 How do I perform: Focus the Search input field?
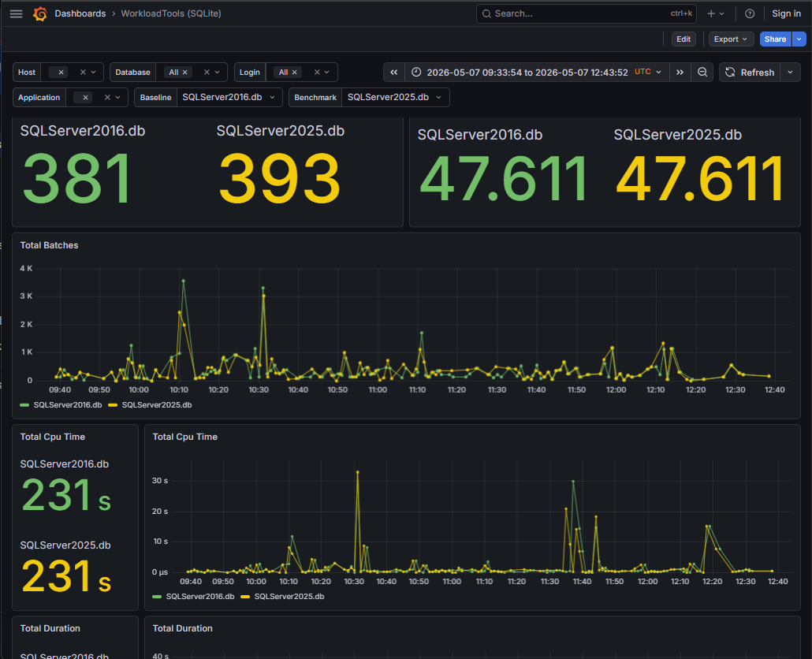point(587,14)
